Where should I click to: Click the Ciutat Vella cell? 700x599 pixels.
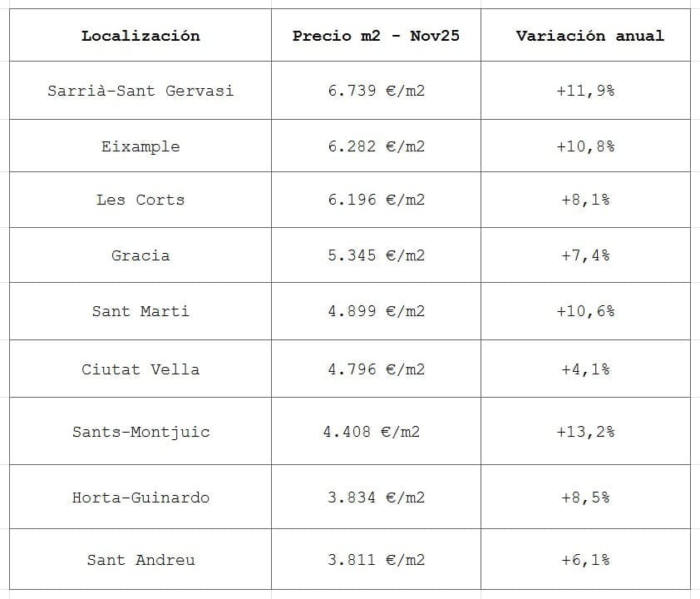pyautogui.click(x=140, y=369)
